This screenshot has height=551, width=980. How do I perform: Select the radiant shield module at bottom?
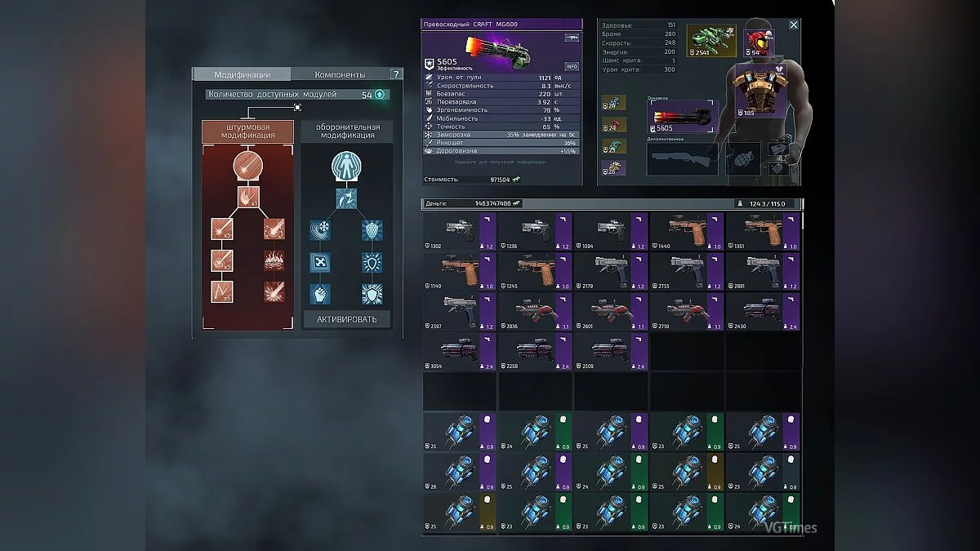(x=372, y=294)
